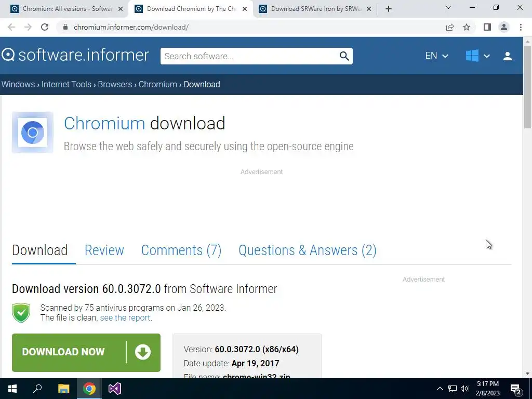Open the tab search chevron

(x=448, y=7)
